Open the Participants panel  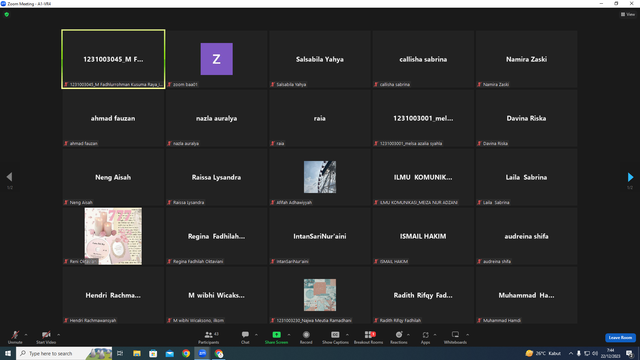point(209,337)
